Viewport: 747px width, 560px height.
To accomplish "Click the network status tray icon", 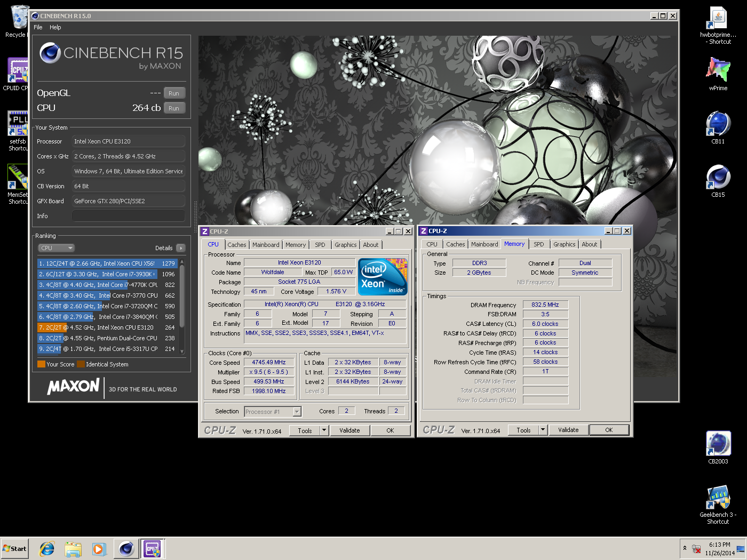I will tap(696, 549).
